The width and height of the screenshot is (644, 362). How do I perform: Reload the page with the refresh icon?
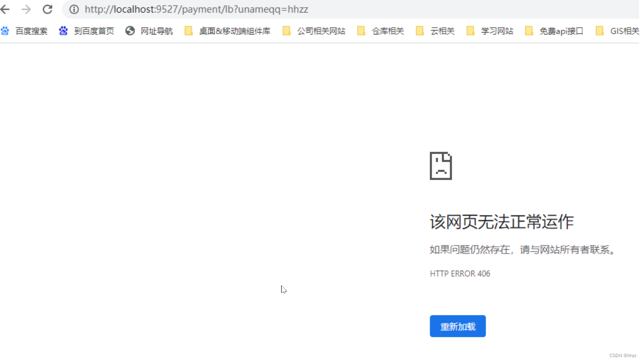tap(47, 9)
